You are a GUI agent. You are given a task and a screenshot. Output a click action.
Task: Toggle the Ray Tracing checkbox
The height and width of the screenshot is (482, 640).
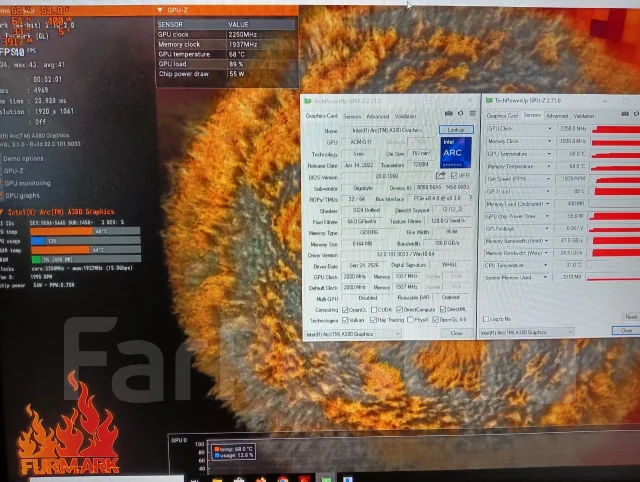[373, 320]
